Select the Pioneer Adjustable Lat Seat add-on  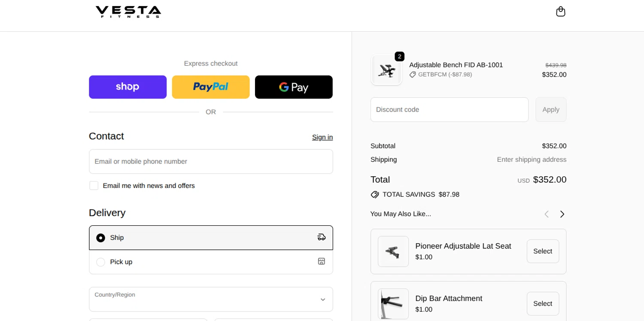[543, 251]
